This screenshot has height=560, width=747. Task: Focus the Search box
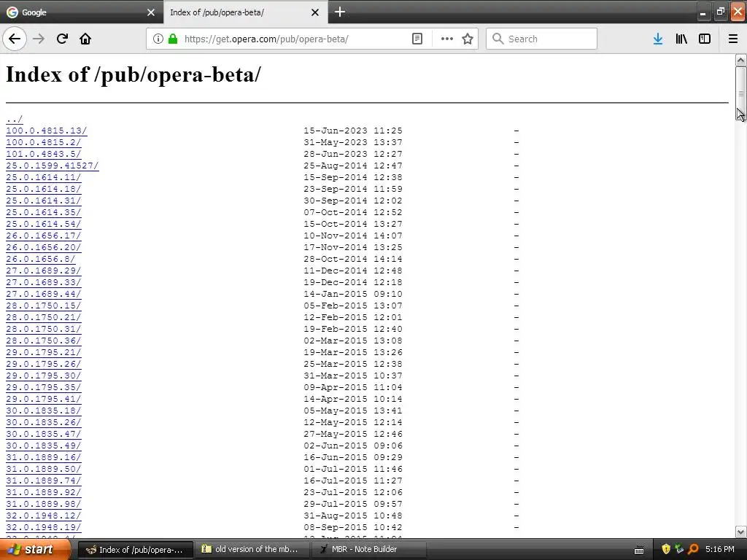tap(542, 39)
